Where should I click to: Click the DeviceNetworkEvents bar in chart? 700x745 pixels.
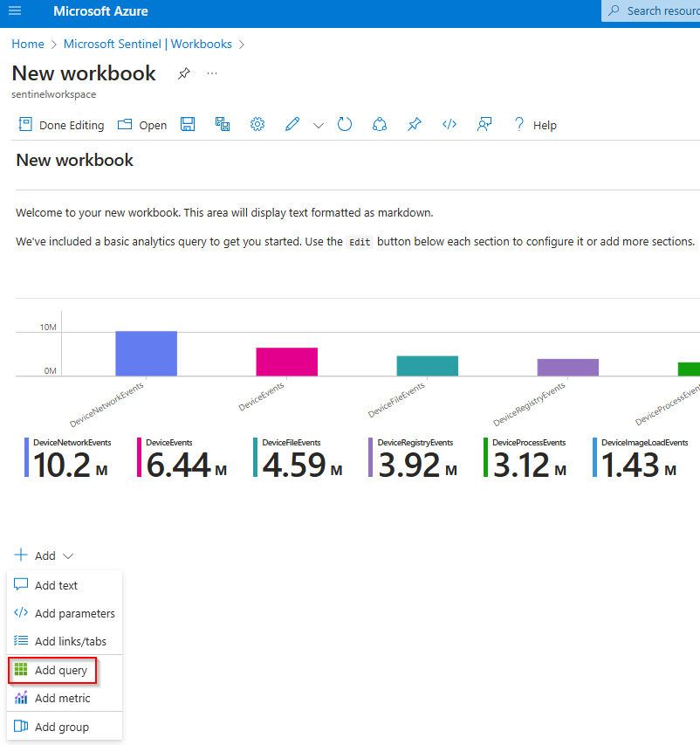pyautogui.click(x=146, y=354)
